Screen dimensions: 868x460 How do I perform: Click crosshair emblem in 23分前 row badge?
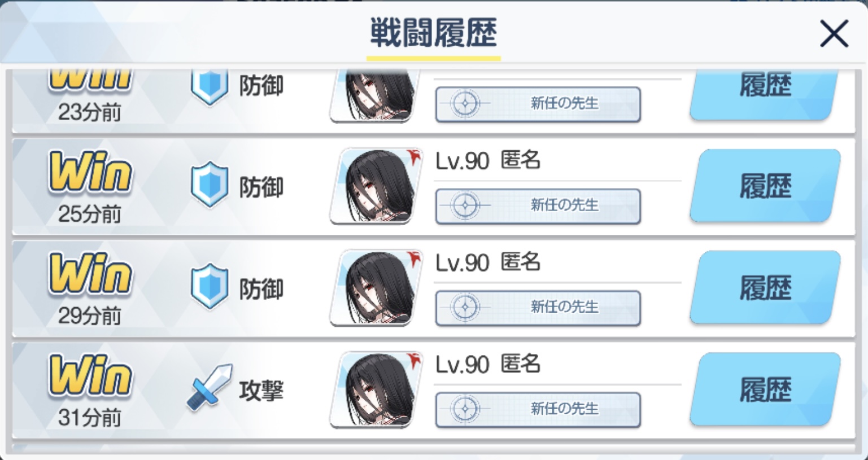[x=465, y=104]
